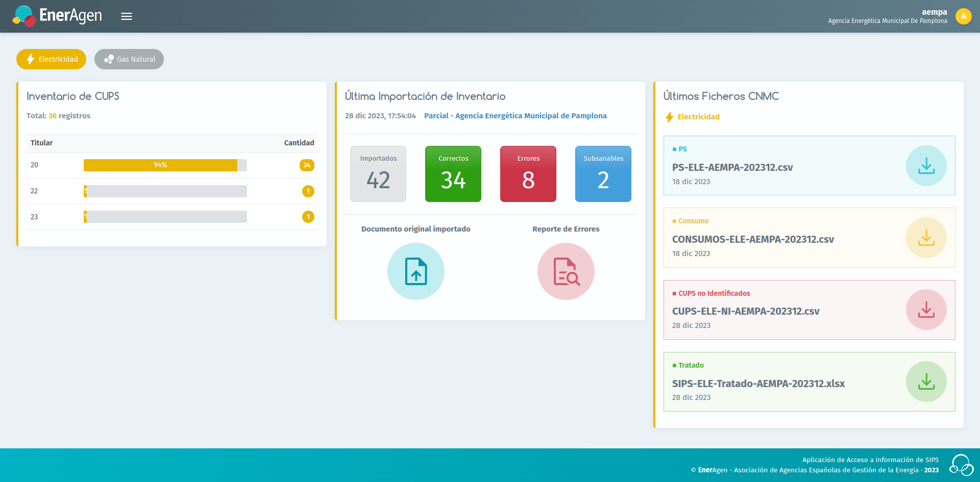Select the Electricidad tab
This screenshot has height=482, width=980.
click(x=51, y=59)
